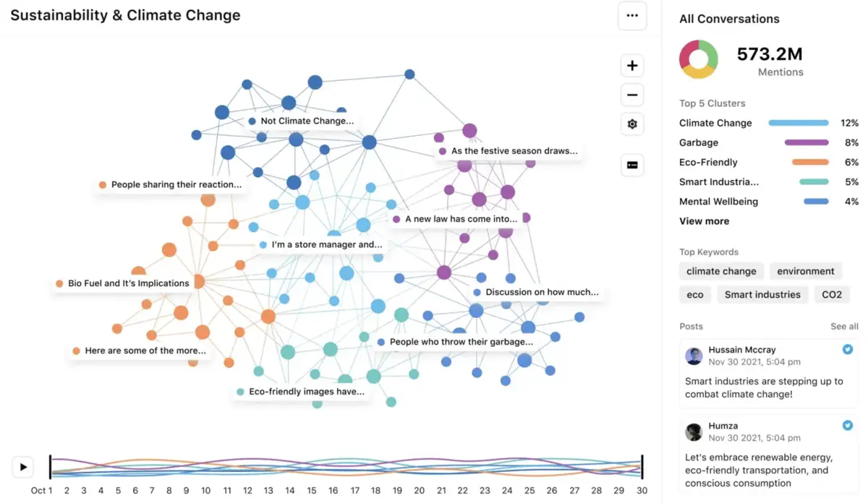Image resolution: width=868 pixels, height=503 pixels.
Task: Click the Mentions donut chart
Action: click(697, 60)
